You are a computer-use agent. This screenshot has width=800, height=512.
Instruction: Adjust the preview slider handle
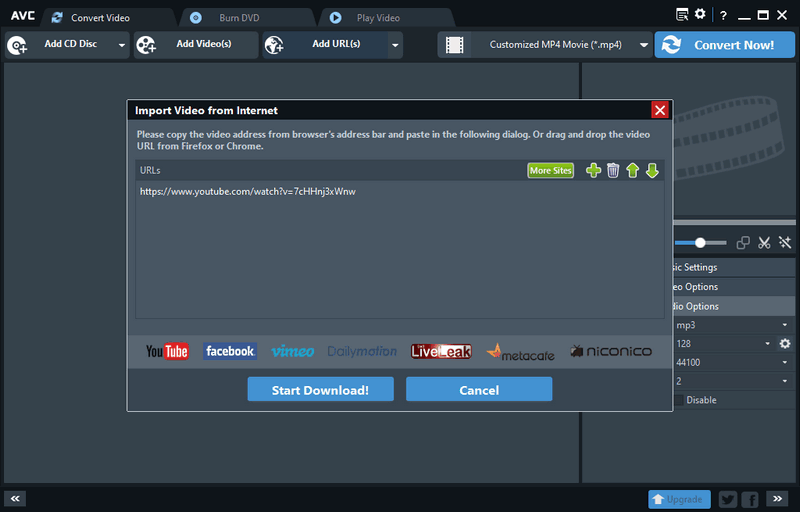[700, 243]
